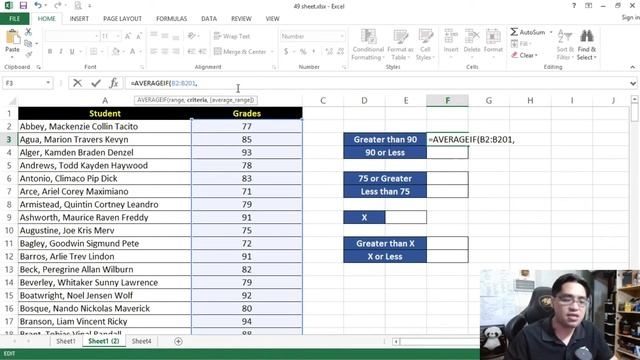The width and height of the screenshot is (640, 360).
Task: Select row 7 header
Action: coord(9,191)
